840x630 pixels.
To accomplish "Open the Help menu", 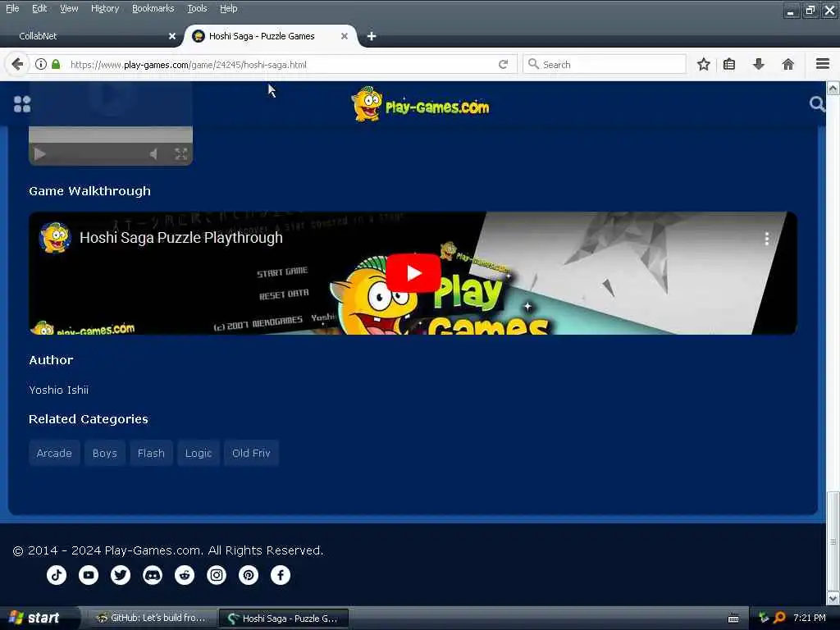I will [228, 8].
